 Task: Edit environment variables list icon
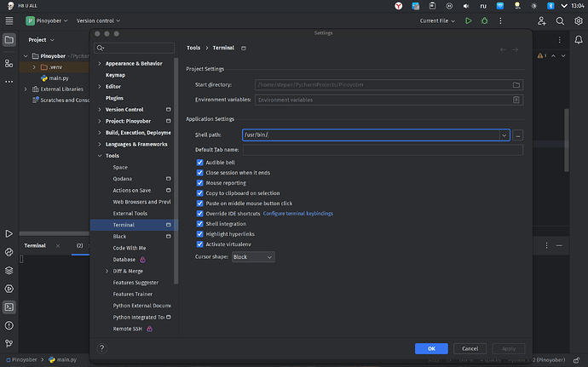coord(516,100)
